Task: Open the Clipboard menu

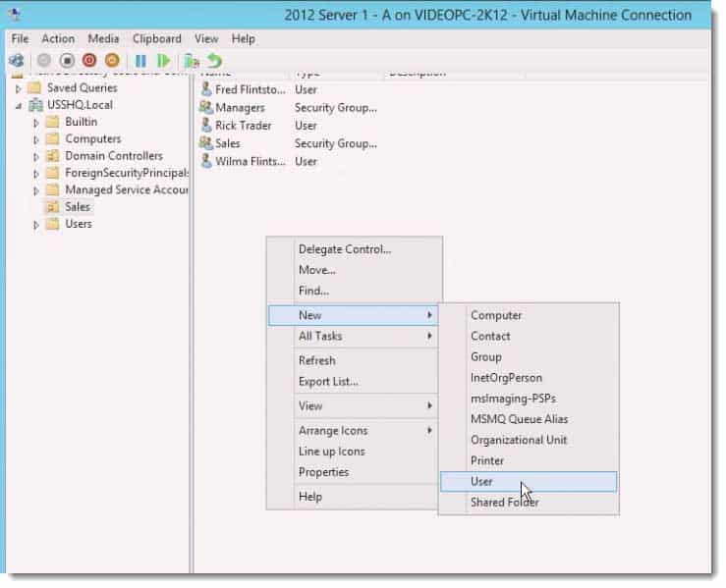Action: (x=156, y=39)
